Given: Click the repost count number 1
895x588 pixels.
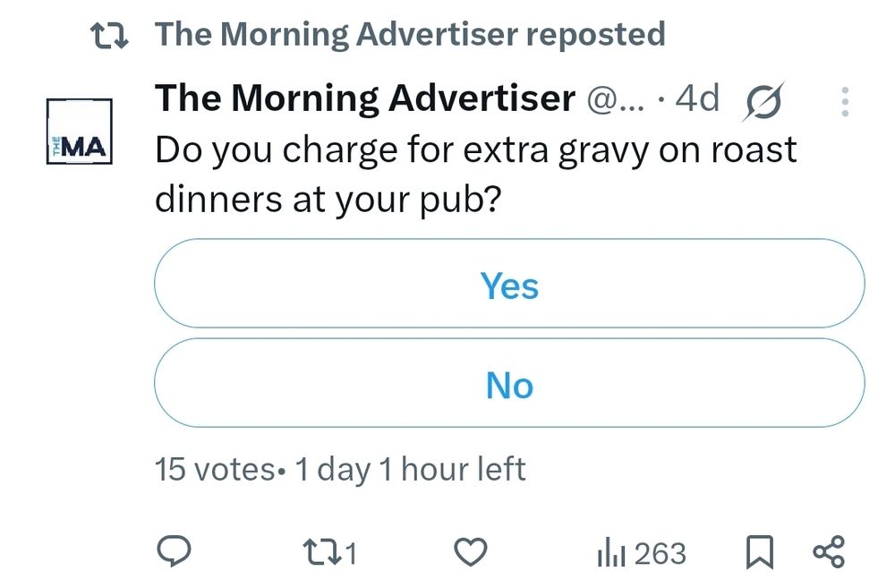Looking at the screenshot, I should point(351,553).
